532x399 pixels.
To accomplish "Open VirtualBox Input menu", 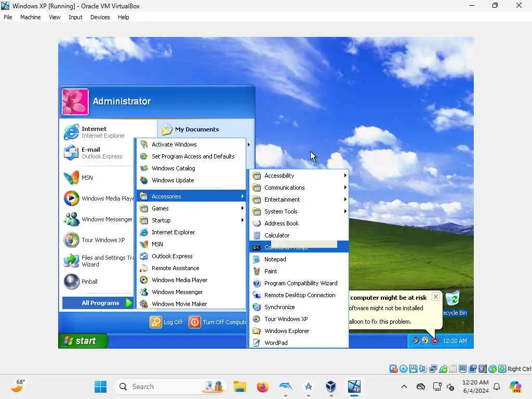I will pyautogui.click(x=75, y=17).
